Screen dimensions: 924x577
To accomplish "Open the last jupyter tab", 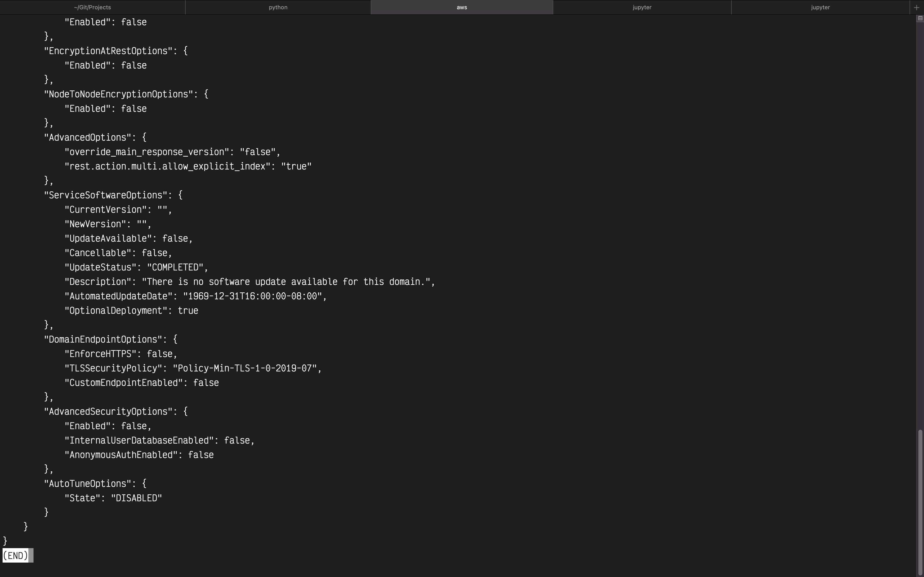I will [820, 7].
